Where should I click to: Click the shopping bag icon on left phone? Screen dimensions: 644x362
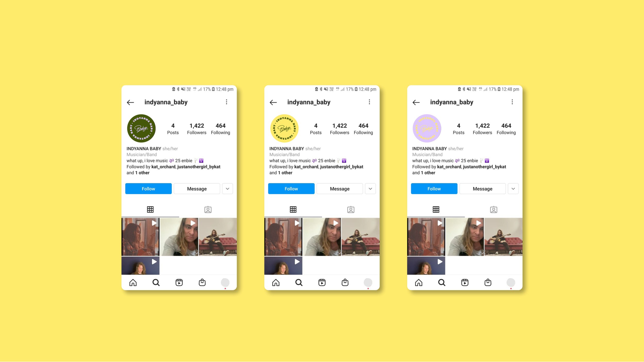point(202,282)
